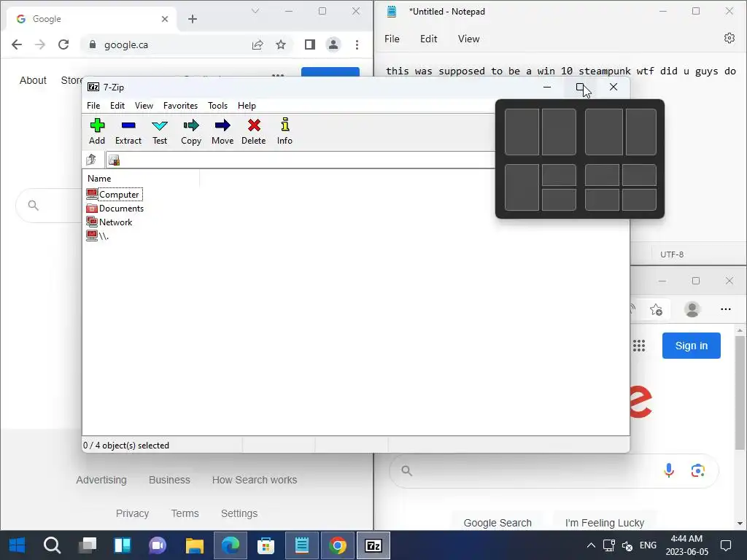Viewport: 747px width, 560px height.
Task: Open 7-Zip Tools menu
Action: click(217, 106)
